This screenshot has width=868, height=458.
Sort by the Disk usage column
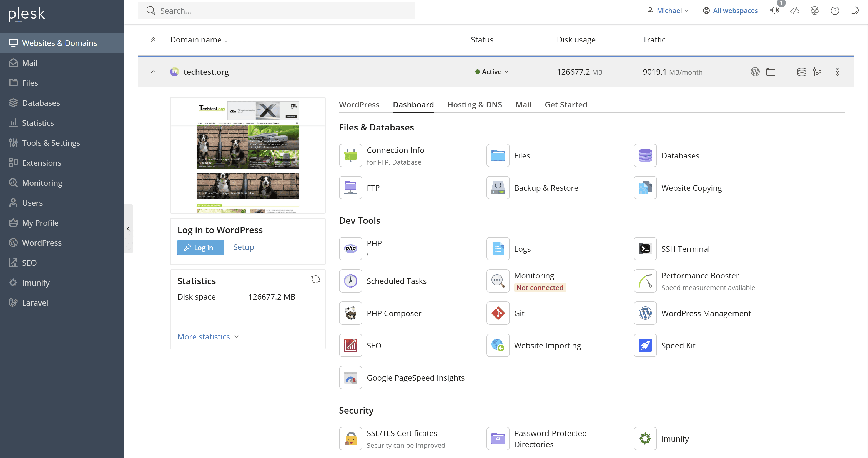pos(576,40)
